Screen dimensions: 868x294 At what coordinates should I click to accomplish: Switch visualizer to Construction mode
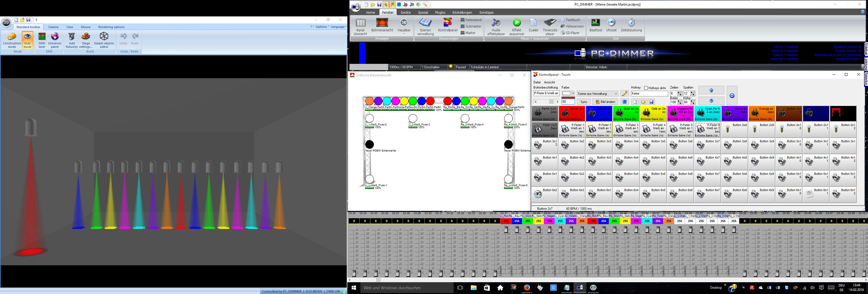pyautogui.click(x=12, y=41)
